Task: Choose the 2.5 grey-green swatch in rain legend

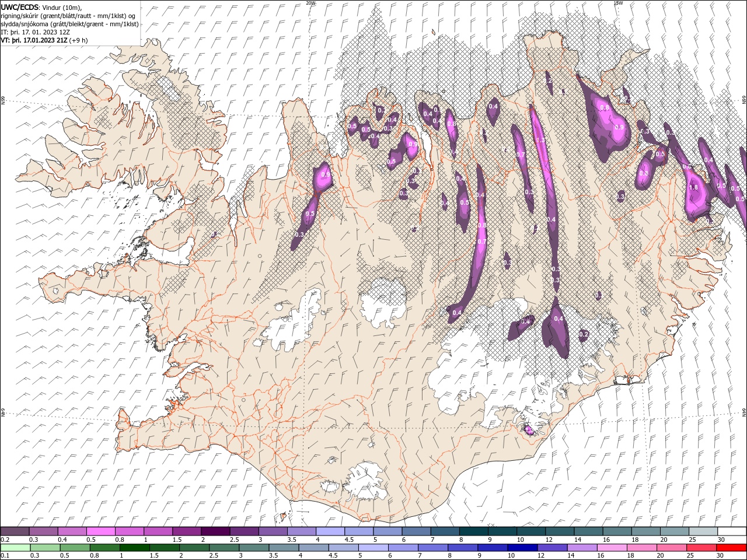Action: [224, 548]
